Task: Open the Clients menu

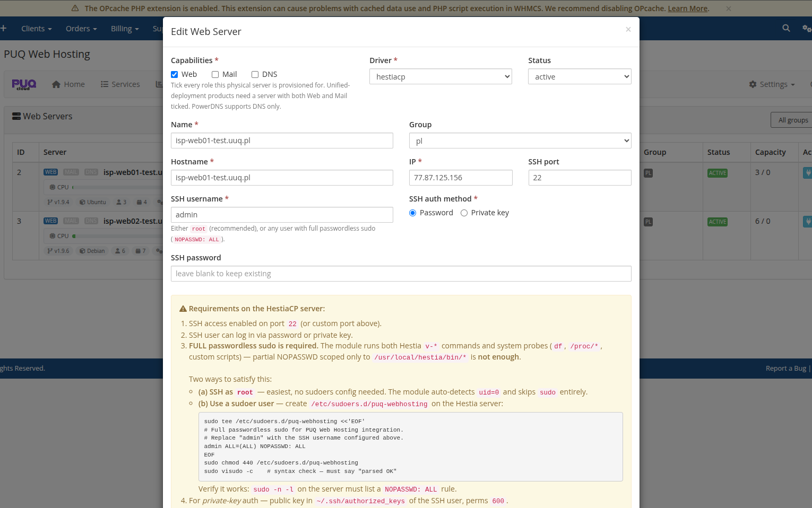Action: point(37,29)
